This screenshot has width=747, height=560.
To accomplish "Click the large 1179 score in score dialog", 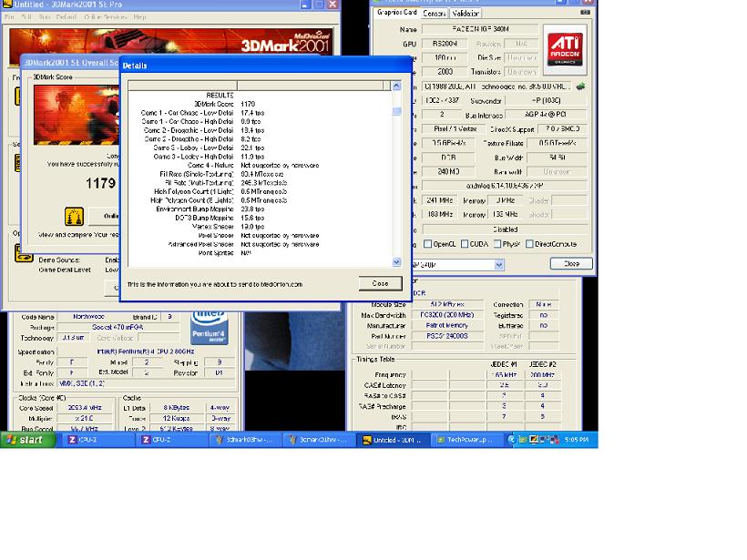I will tap(100, 183).
